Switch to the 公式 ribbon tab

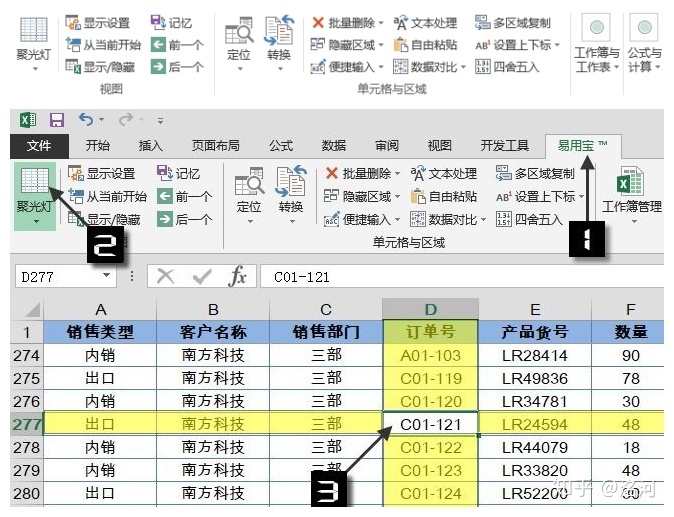tap(281, 146)
